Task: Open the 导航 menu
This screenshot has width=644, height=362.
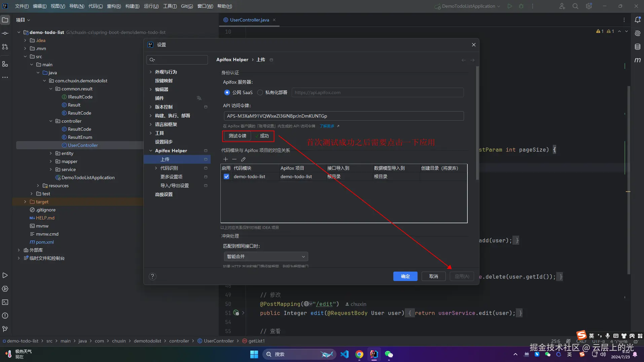Action: coord(77,6)
